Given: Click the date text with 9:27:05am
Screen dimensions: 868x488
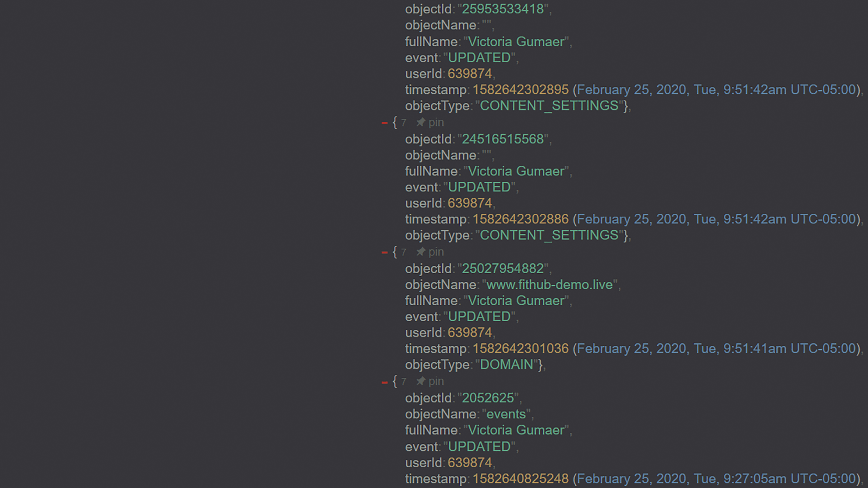Looking at the screenshot, I should [x=716, y=479].
